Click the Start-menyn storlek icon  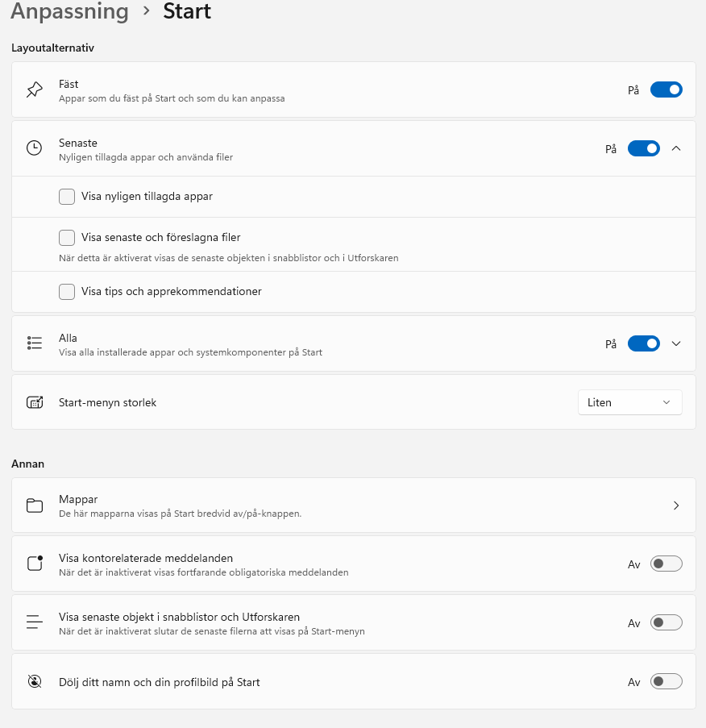(35, 402)
